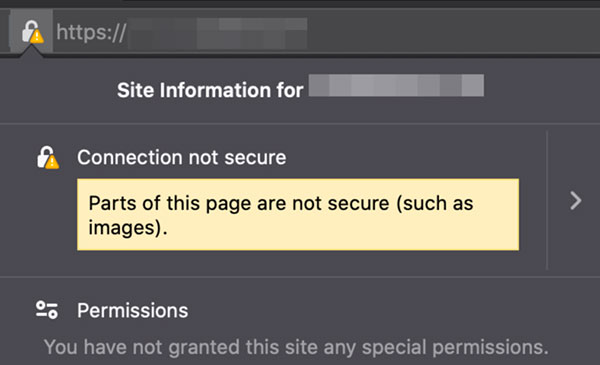Click the Permissions heading

point(132,310)
